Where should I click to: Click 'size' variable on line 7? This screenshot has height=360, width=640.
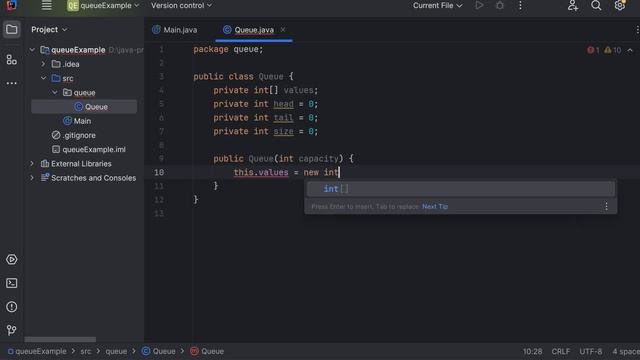(283, 131)
